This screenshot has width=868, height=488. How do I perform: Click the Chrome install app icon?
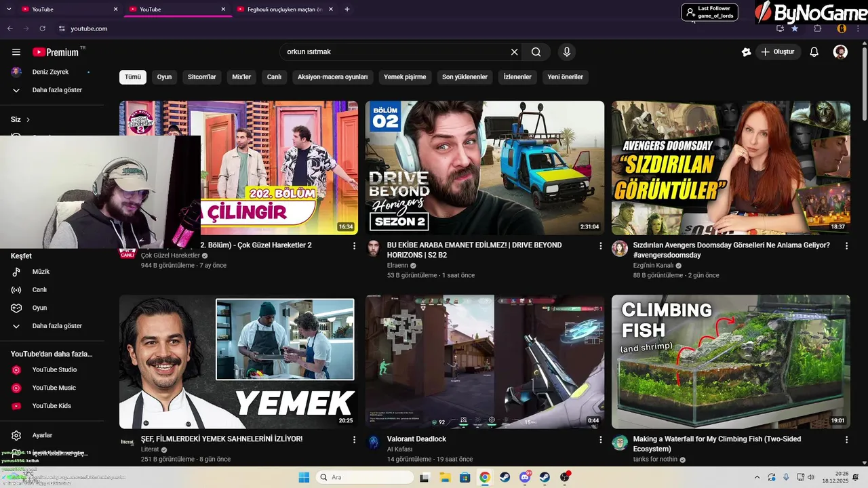(x=780, y=28)
